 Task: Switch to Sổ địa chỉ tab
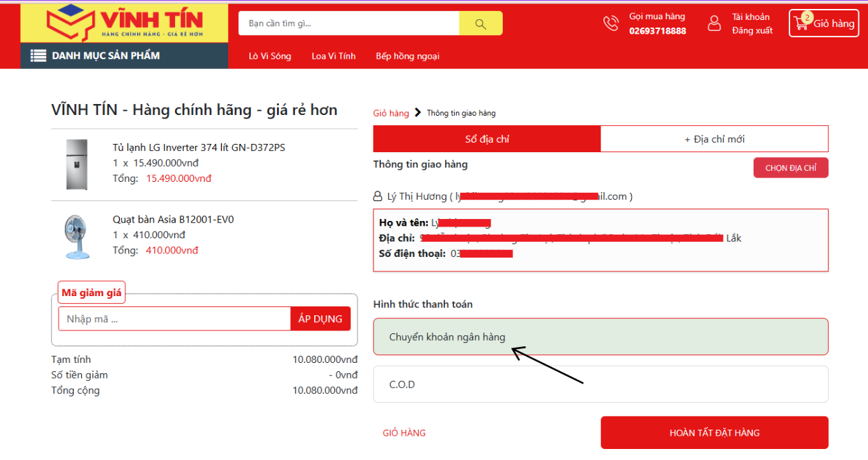487,139
